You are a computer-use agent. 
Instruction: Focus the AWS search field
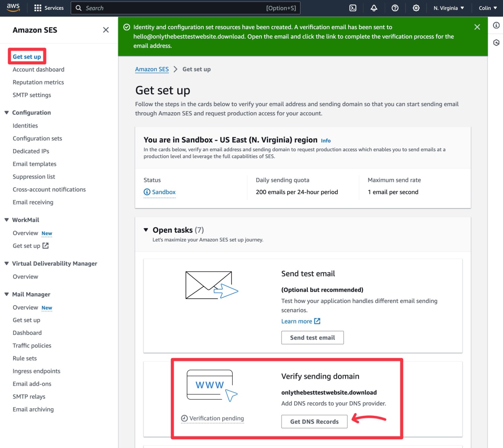pyautogui.click(x=185, y=8)
